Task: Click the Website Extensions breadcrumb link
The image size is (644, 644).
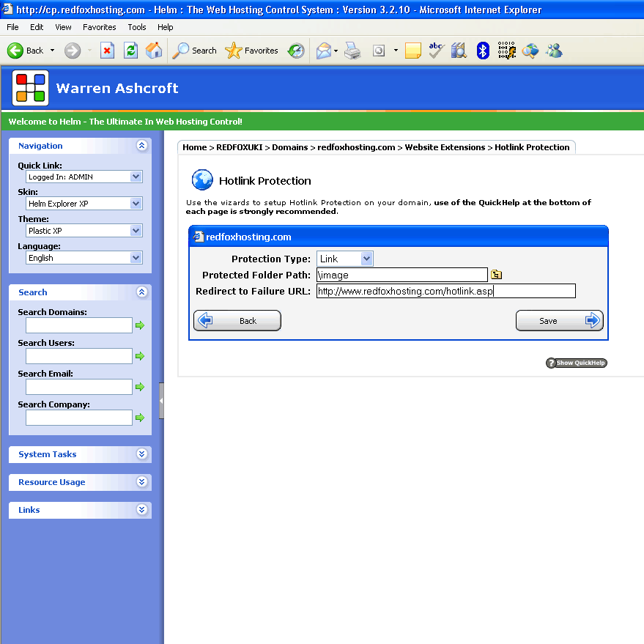Action: [445, 147]
